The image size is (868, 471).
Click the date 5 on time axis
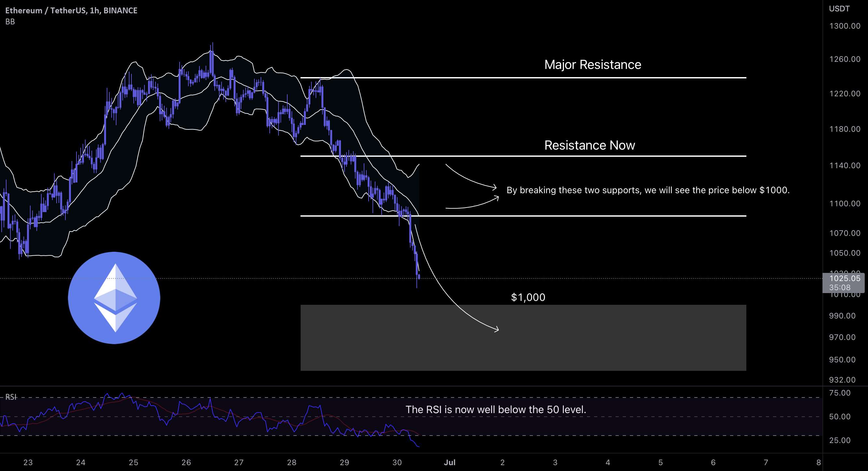pyautogui.click(x=660, y=462)
